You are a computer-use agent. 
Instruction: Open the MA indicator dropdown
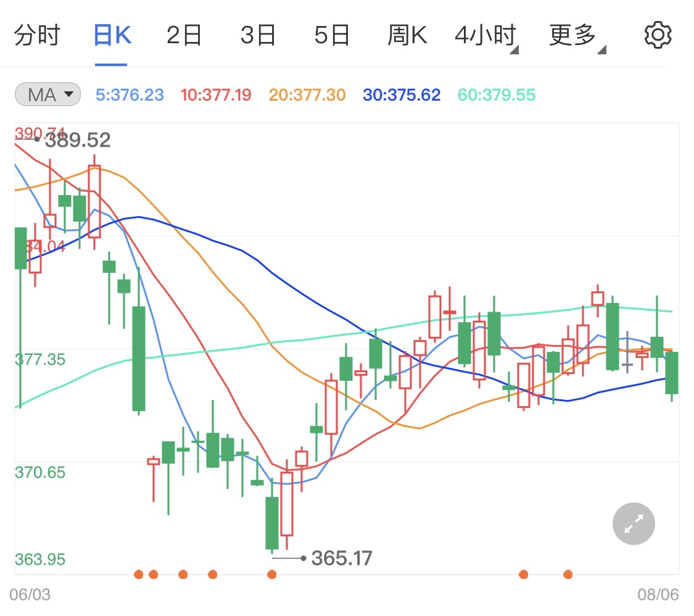(48, 94)
